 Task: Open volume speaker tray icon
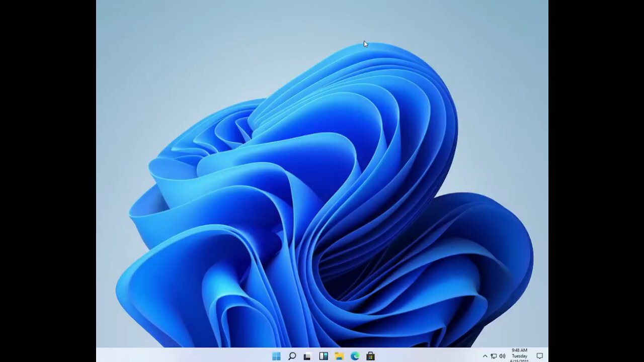pos(502,356)
